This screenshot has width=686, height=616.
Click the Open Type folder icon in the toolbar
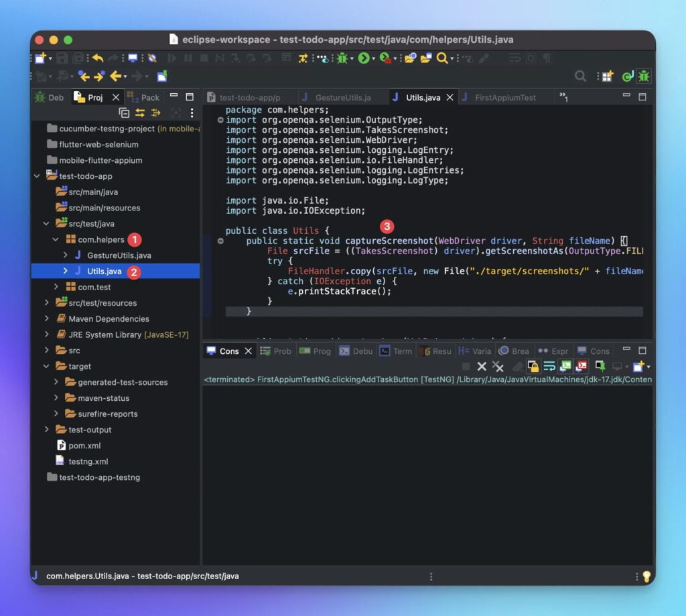pyautogui.click(x=411, y=58)
